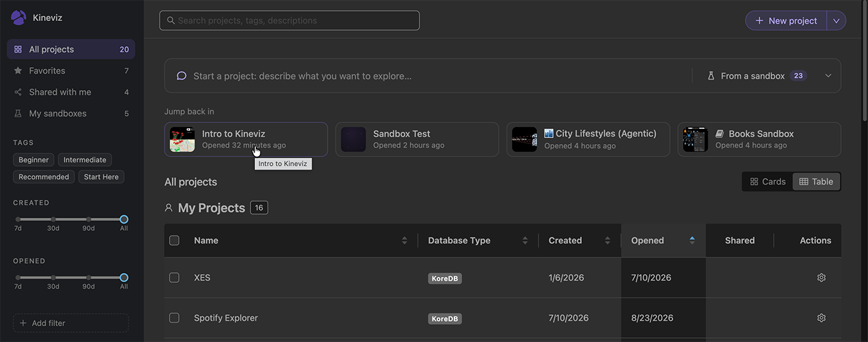This screenshot has height=342, width=868.
Task: Open settings gear for XES
Action: pyautogui.click(x=821, y=278)
